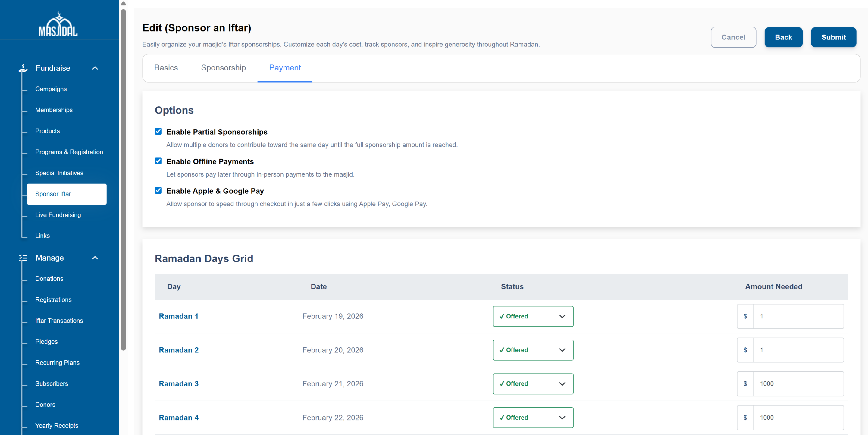Viewport: 868px width, 435px height.
Task: Click Ramadan 2 amount input field
Action: 797,350
